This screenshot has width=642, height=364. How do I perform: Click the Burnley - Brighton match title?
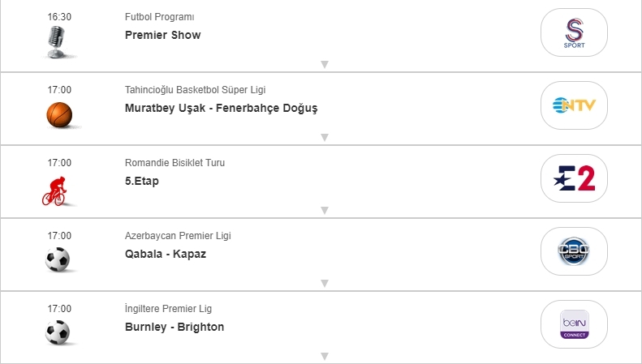click(x=175, y=327)
